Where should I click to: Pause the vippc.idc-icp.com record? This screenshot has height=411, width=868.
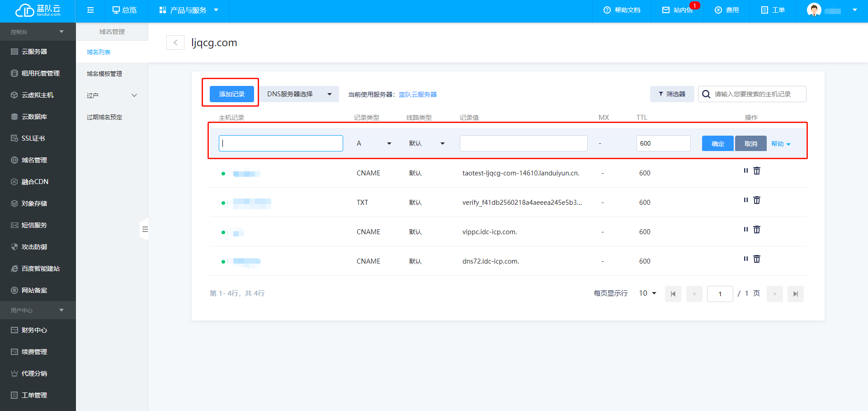pos(745,230)
